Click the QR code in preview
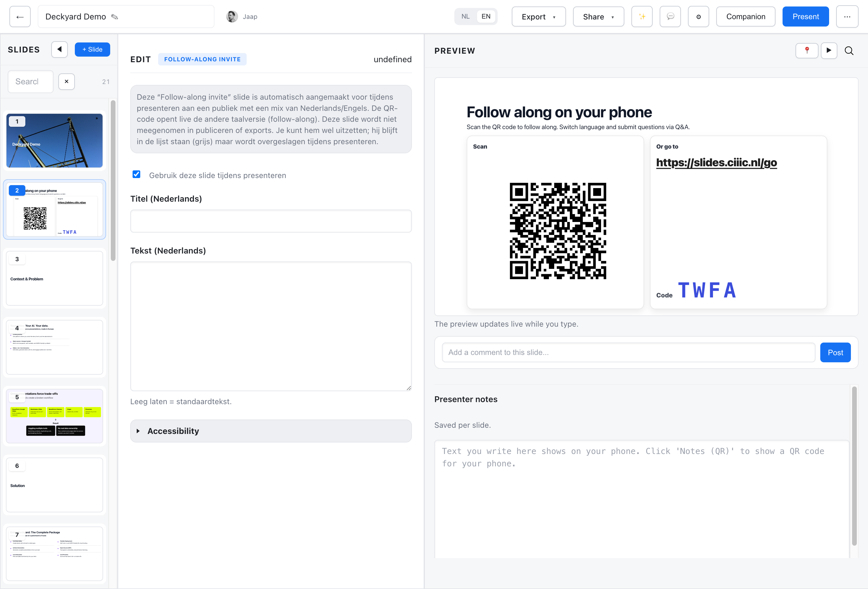868x589 pixels. tap(558, 231)
